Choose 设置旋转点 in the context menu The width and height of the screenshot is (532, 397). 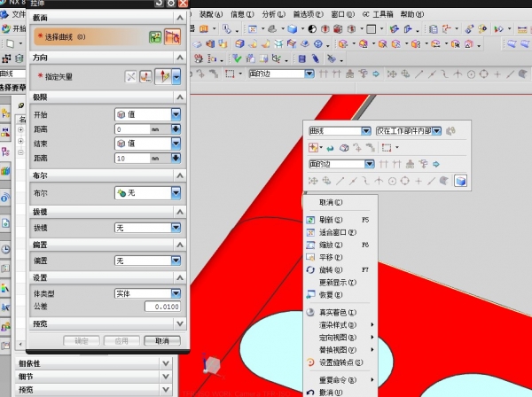coord(340,362)
